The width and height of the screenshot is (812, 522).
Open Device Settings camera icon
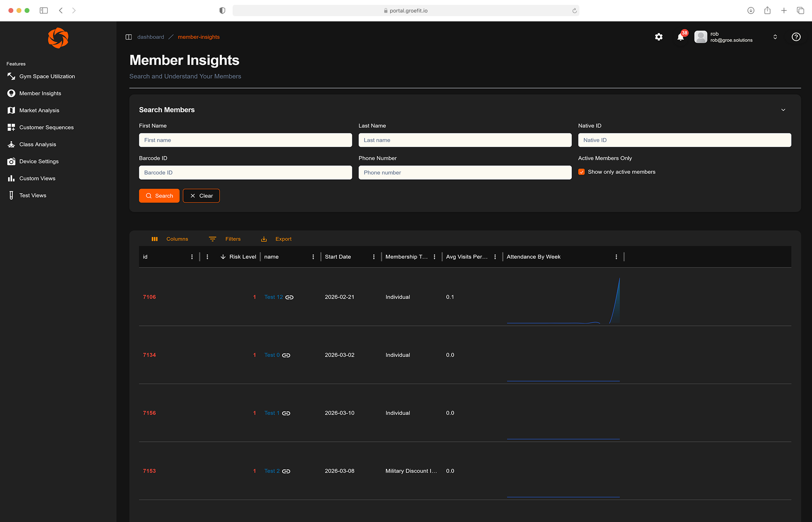11,161
